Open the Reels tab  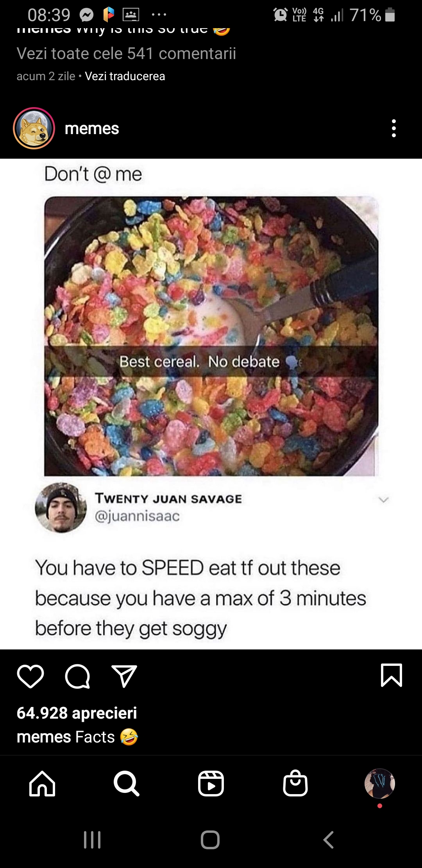211,784
